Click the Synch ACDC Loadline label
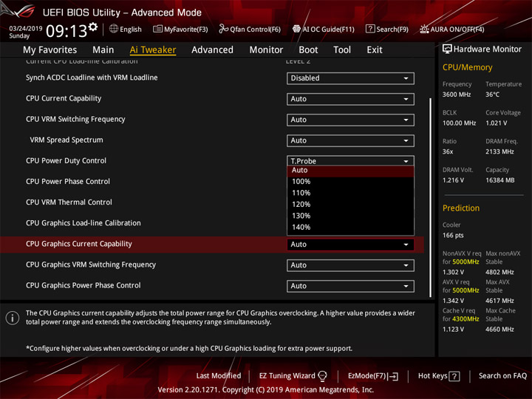Image resolution: width=532 pixels, height=399 pixels. click(92, 78)
